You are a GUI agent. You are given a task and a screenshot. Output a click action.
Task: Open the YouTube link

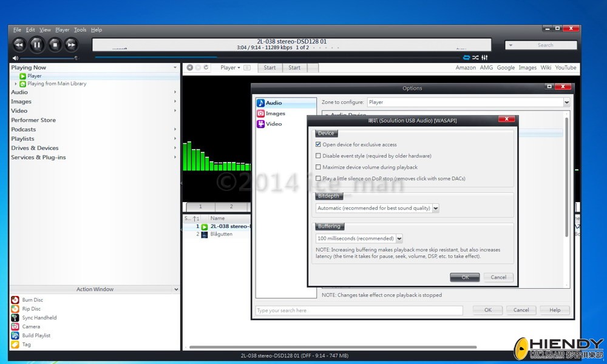566,68
